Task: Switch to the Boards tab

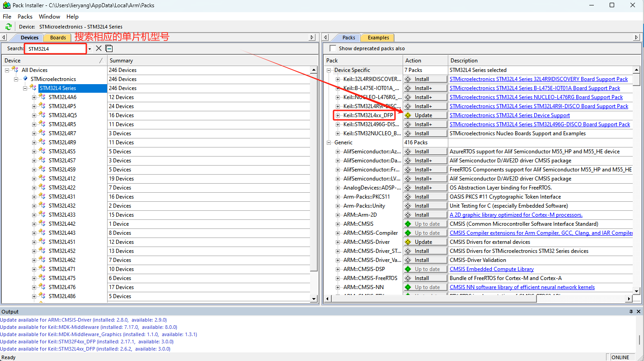Action: [x=58, y=38]
